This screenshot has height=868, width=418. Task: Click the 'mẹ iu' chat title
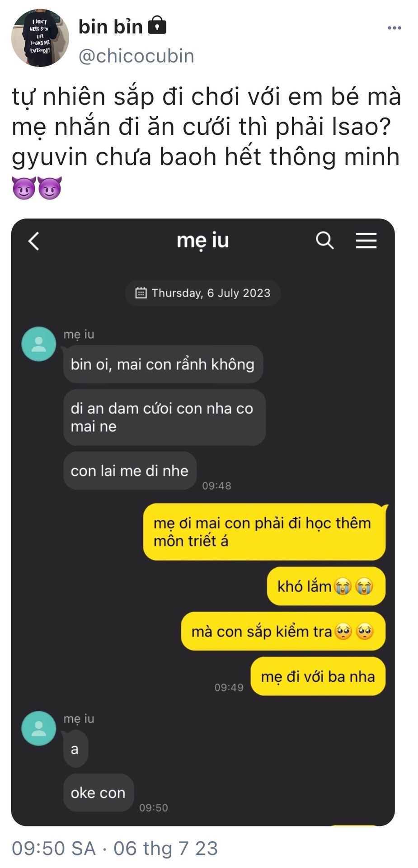point(203,240)
